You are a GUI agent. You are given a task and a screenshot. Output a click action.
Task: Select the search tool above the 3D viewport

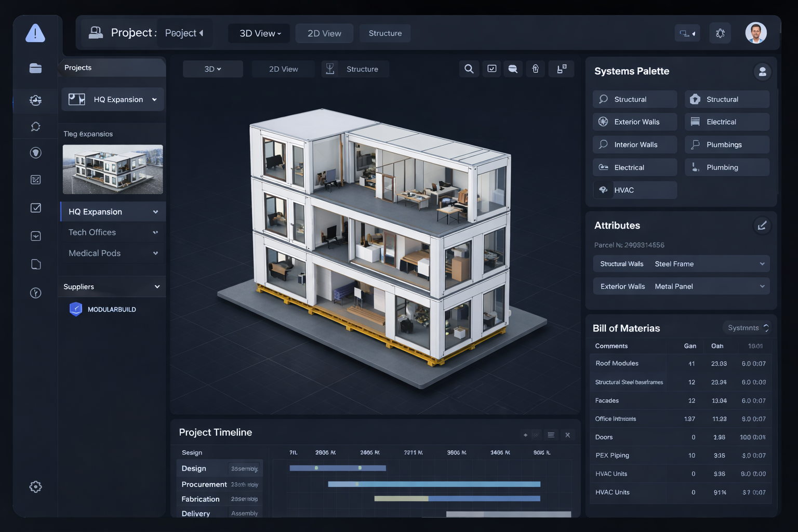click(x=469, y=69)
